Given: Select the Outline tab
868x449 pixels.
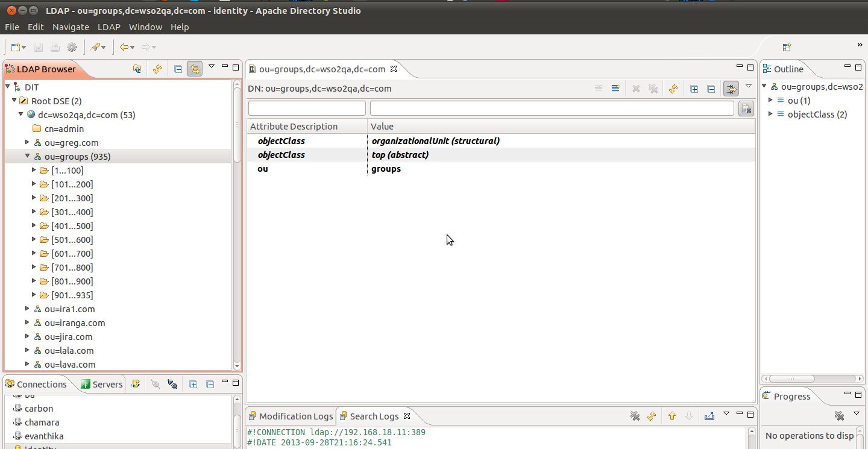Looking at the screenshot, I should pyautogui.click(x=782, y=69).
